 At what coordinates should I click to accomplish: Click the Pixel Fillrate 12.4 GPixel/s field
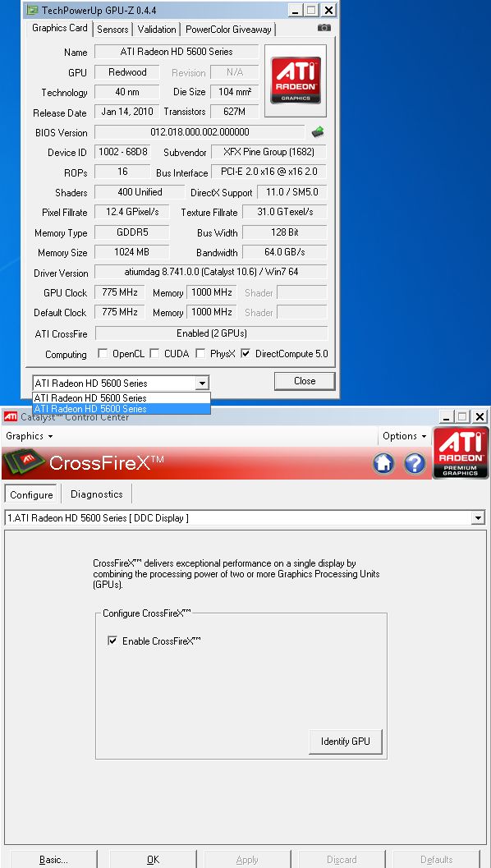pos(131,212)
